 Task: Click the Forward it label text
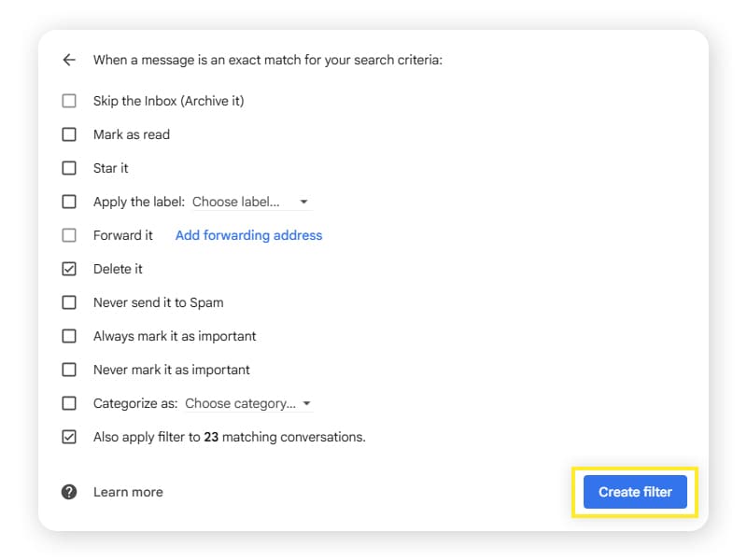[123, 235]
